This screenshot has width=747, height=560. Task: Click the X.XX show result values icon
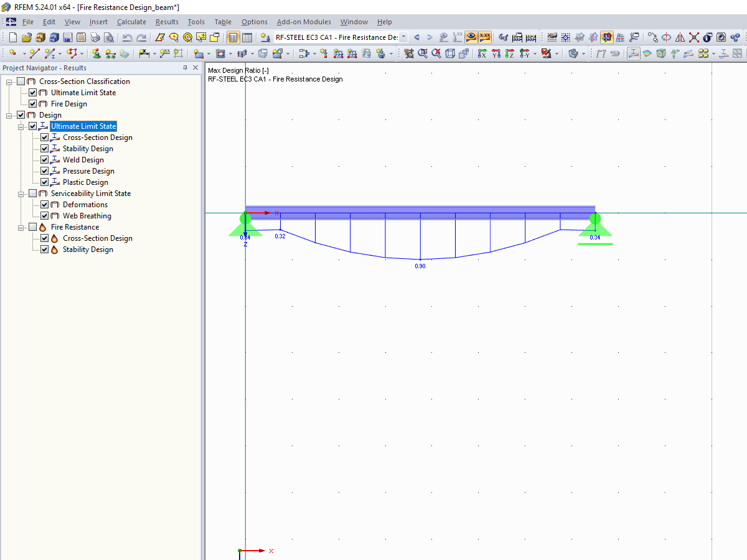coord(484,37)
